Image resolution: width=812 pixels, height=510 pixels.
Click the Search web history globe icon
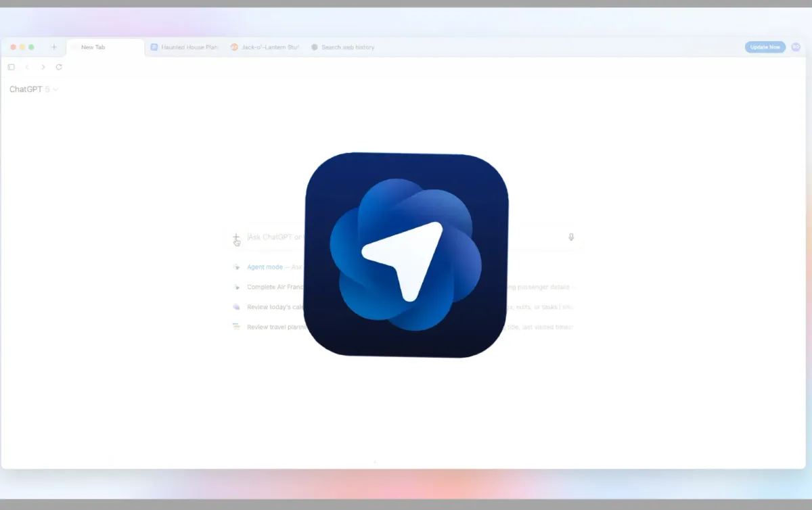(314, 47)
